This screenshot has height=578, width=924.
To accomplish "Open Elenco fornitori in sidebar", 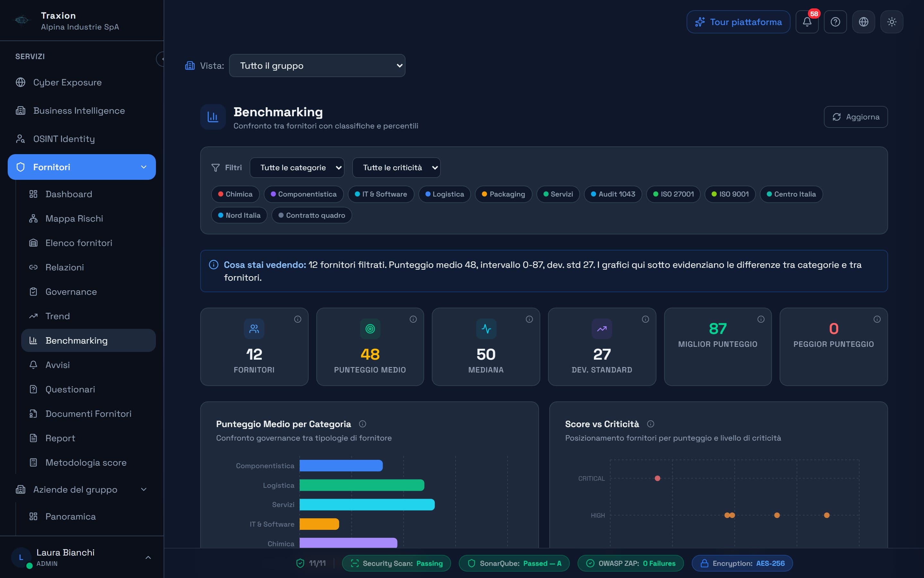I will 88,243.
